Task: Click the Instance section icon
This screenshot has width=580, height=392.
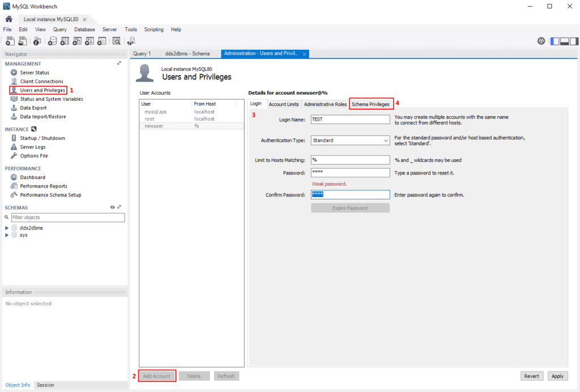Action: click(34, 129)
